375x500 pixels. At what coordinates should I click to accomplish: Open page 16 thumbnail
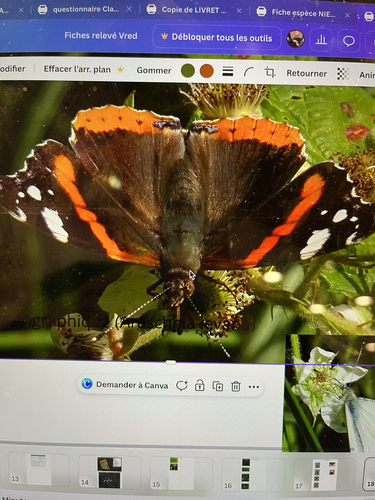(254, 474)
